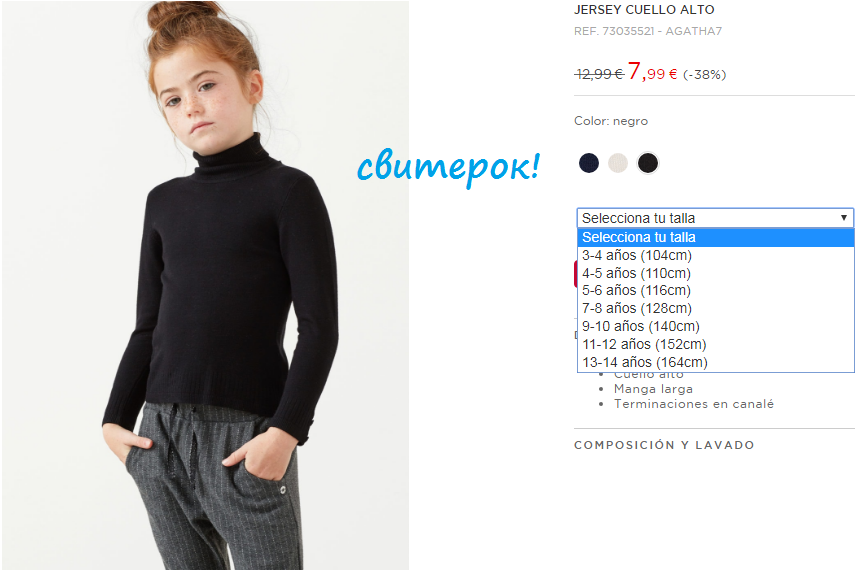Select the navy blue color swatch

(589, 163)
